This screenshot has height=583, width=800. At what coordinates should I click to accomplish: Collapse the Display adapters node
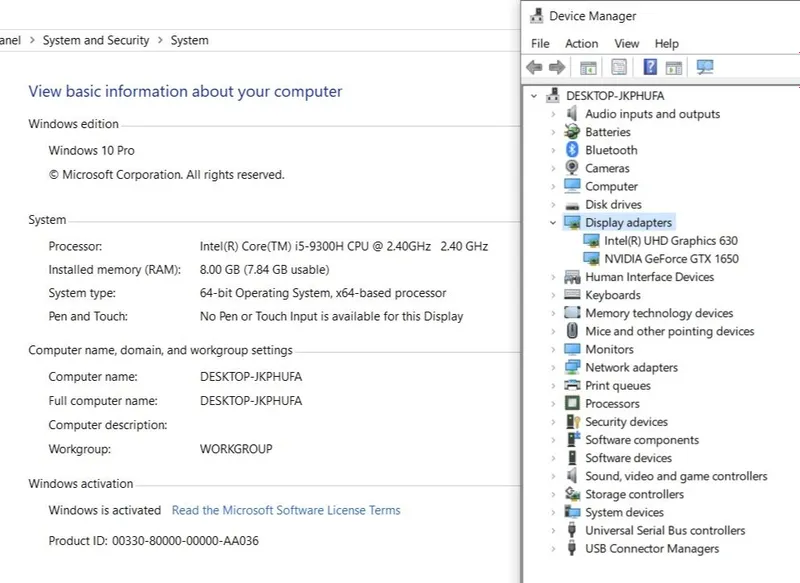click(553, 223)
